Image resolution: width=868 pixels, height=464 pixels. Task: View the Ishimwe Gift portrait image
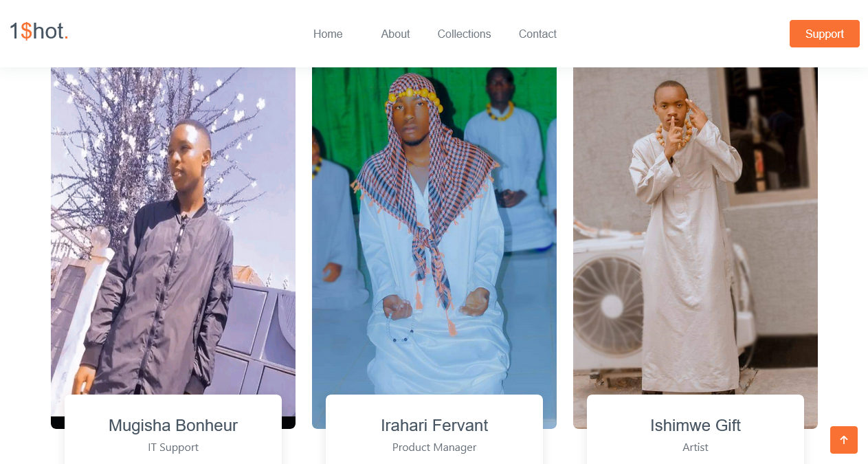[x=695, y=230]
